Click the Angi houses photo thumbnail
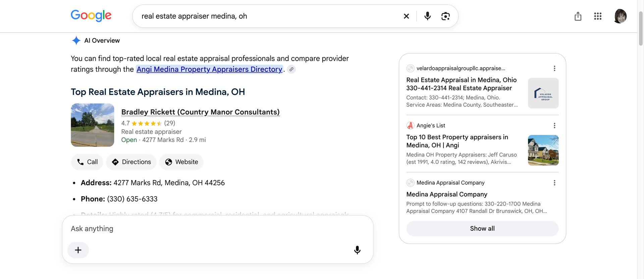This screenshot has height=279, width=644. (543, 150)
